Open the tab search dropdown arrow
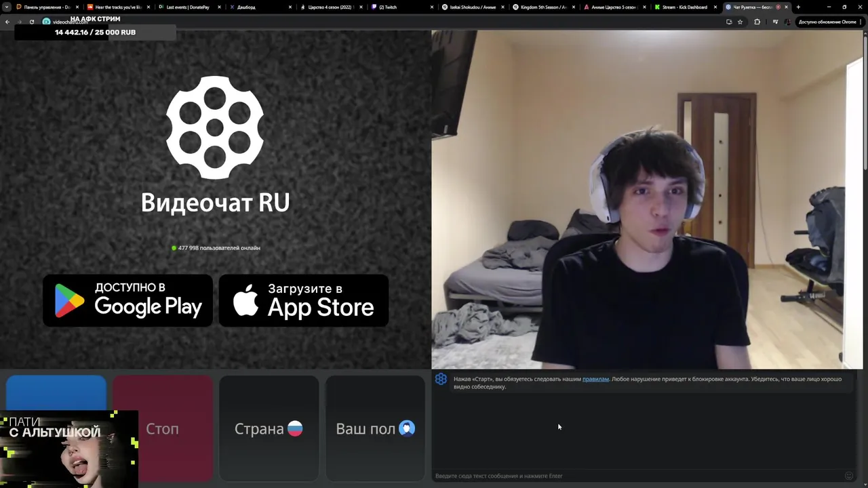 click(x=7, y=7)
